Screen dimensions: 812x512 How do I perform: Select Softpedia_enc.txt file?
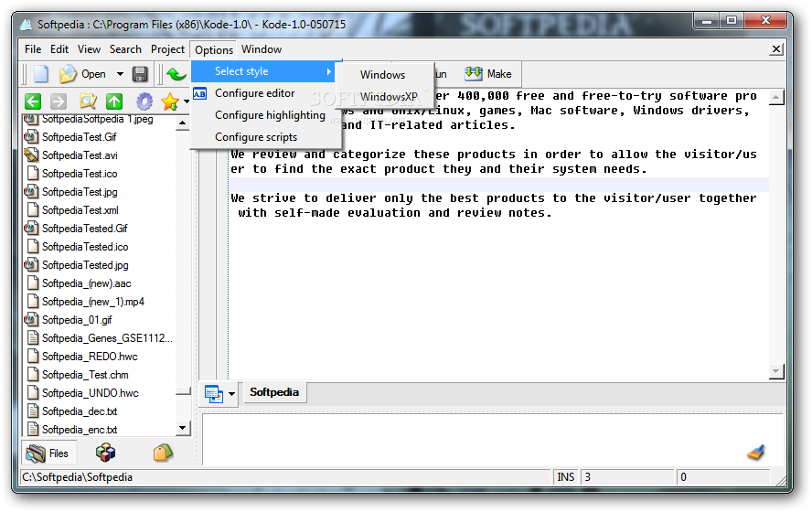pos(80,430)
